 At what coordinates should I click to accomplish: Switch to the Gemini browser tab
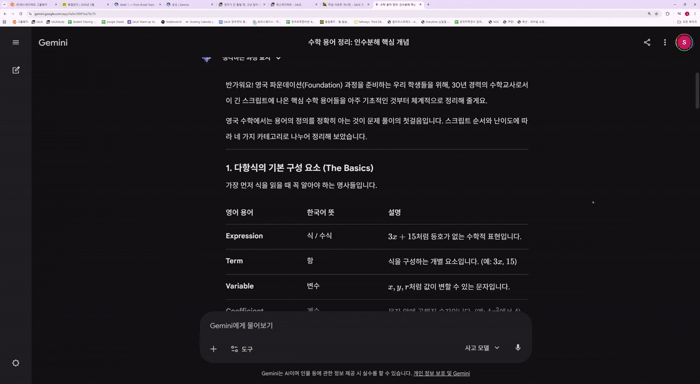click(x=189, y=4)
